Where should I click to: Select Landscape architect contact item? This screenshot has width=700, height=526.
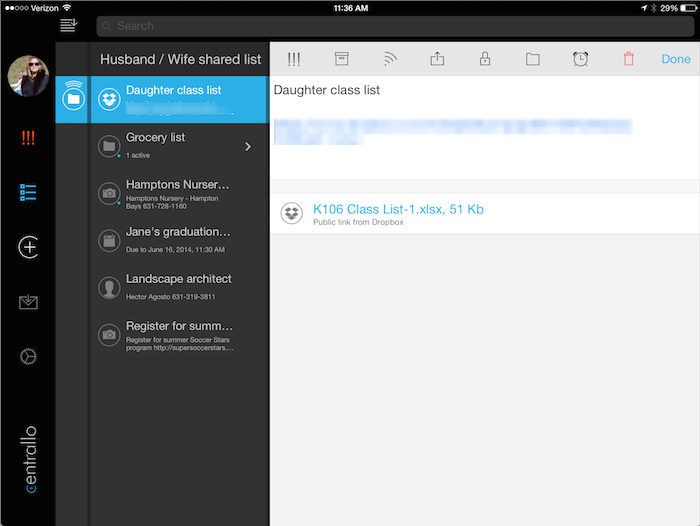(179, 287)
